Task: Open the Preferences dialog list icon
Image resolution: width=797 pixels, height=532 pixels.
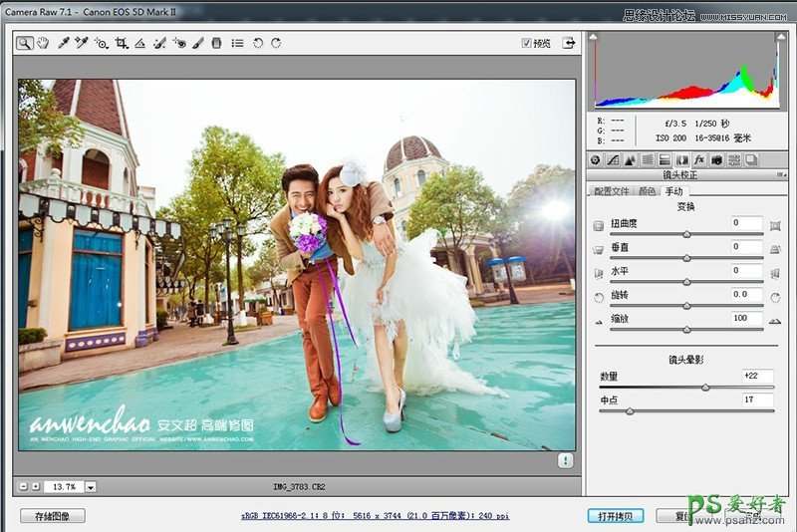Action: click(237, 43)
